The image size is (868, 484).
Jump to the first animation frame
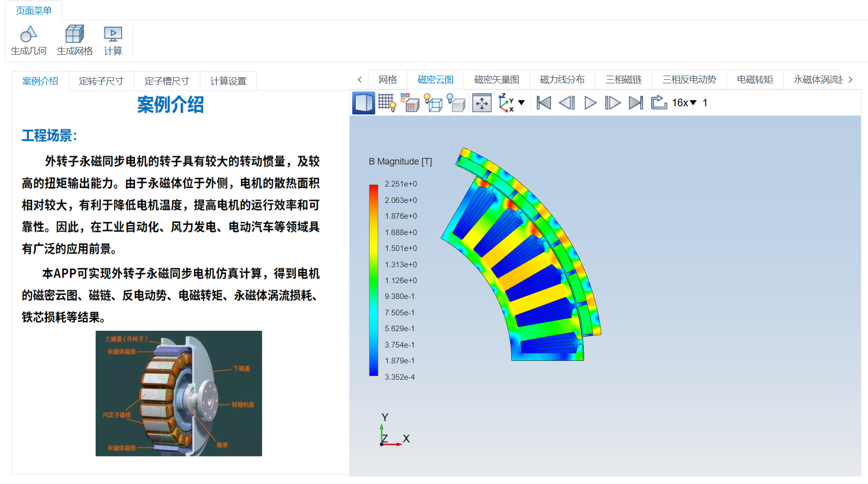tap(544, 103)
